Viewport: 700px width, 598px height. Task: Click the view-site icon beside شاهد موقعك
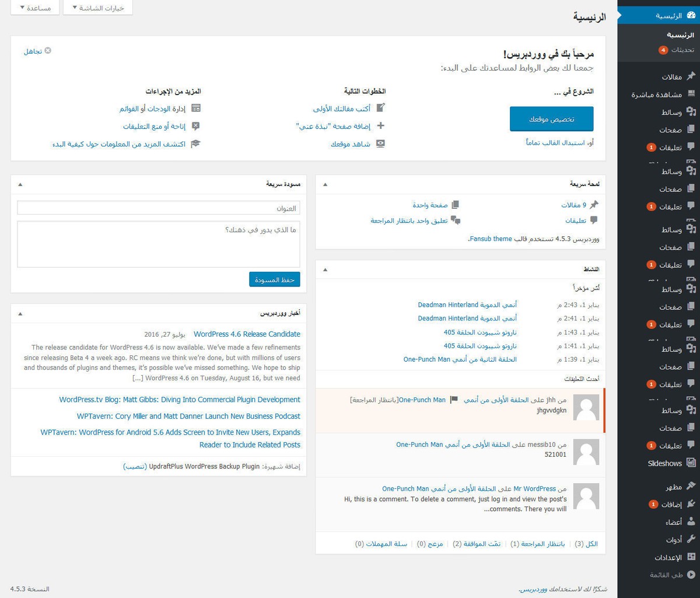pyautogui.click(x=381, y=144)
